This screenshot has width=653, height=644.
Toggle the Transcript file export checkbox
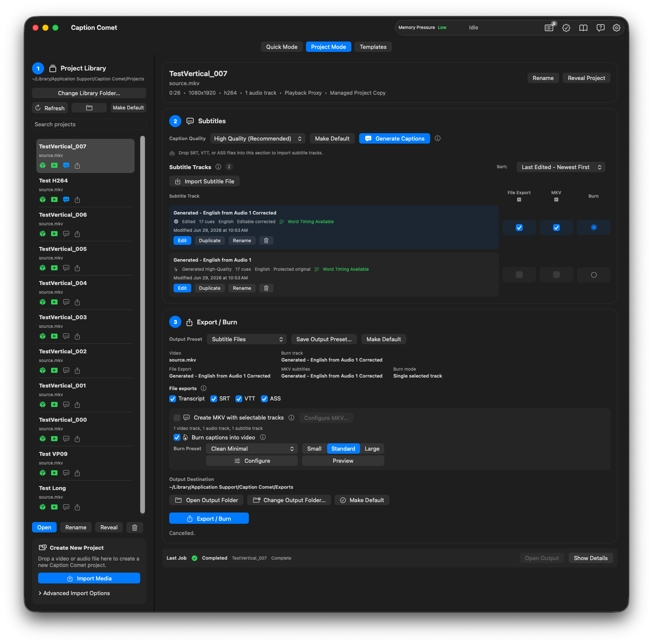[173, 399]
